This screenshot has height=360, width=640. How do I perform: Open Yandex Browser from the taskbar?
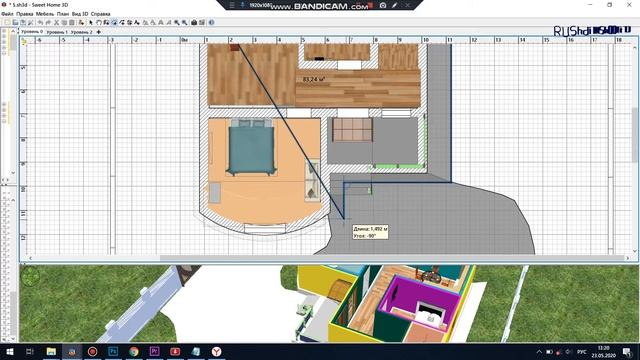click(216, 351)
